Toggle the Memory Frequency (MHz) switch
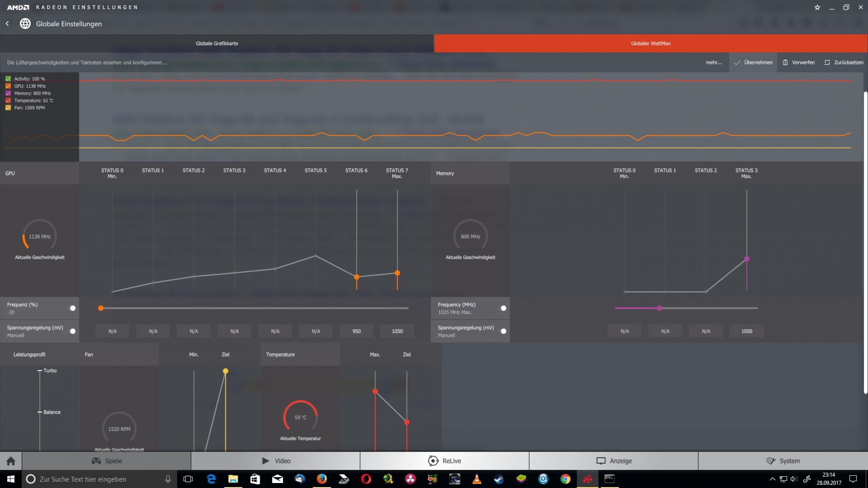The image size is (868, 488). [503, 308]
